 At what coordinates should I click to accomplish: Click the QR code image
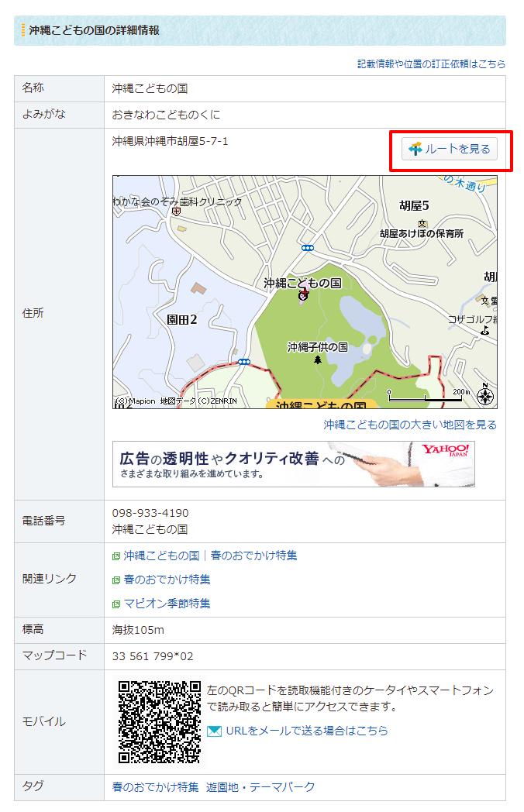[159, 722]
